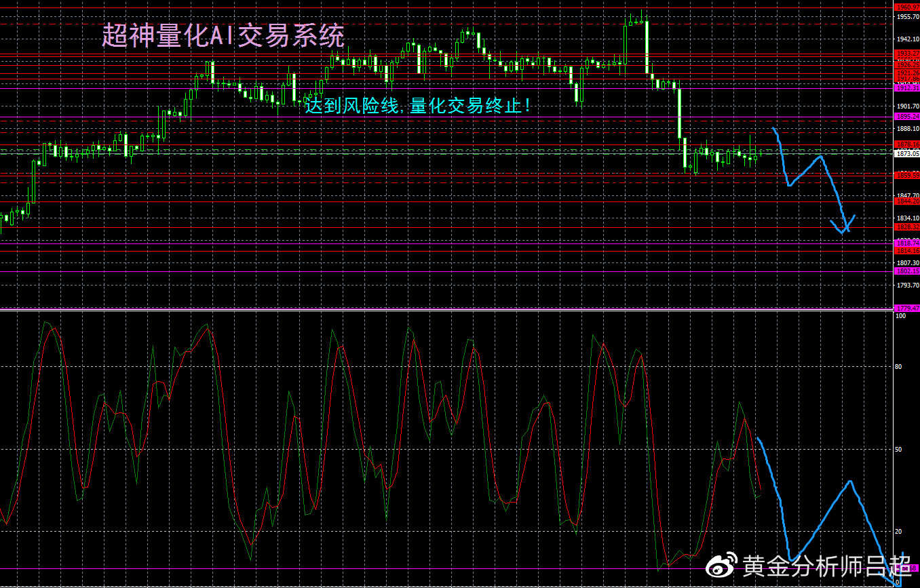This screenshot has width=920, height=588.
Task: Select the 1878.16 red level label
Action: coord(907,144)
